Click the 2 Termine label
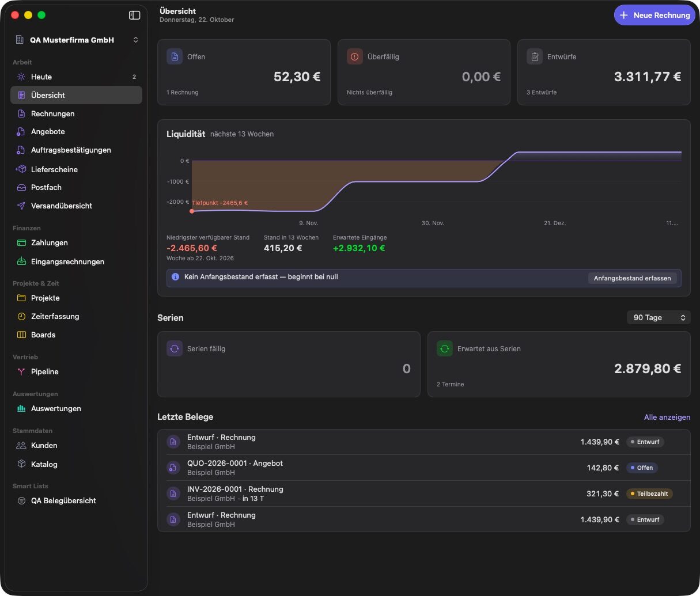The image size is (700, 596). tap(451, 384)
